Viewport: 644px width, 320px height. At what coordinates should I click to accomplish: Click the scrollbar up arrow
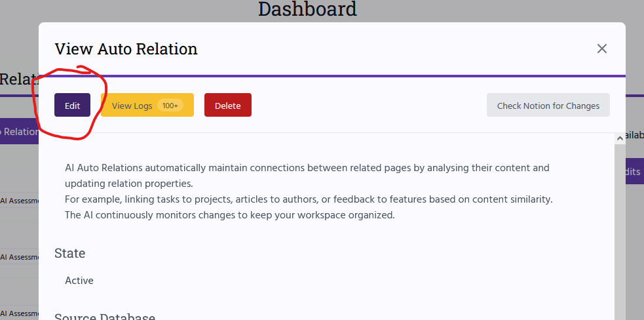(x=620, y=138)
